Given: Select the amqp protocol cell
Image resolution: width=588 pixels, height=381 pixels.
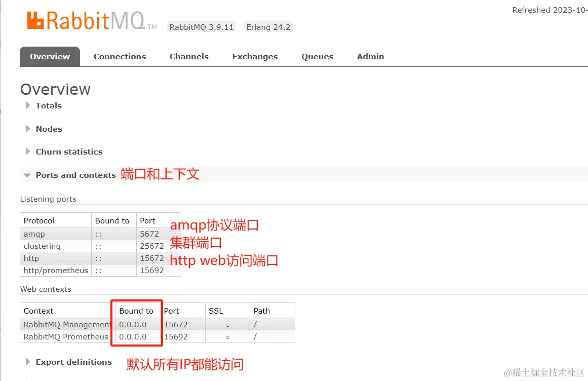Looking at the screenshot, I should click(x=56, y=234).
